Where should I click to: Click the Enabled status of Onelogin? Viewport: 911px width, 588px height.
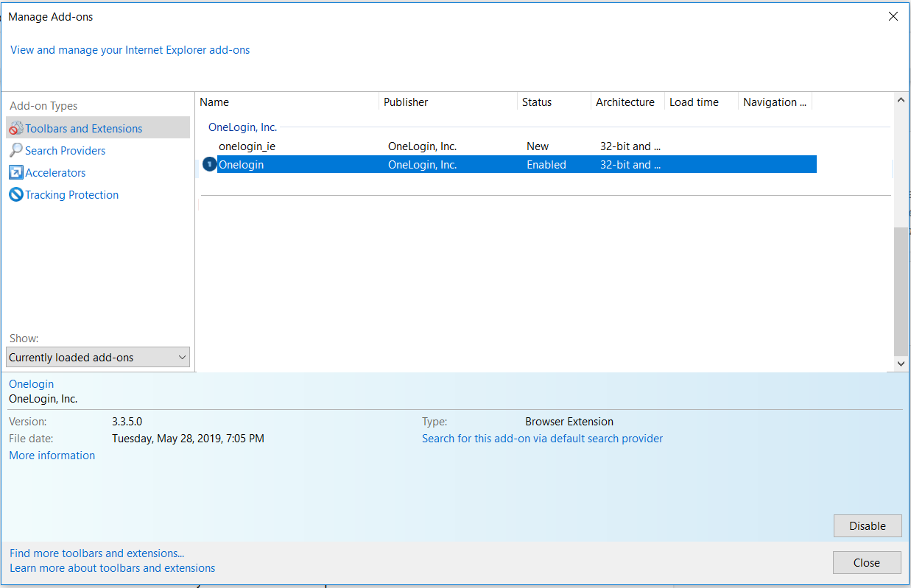click(546, 165)
